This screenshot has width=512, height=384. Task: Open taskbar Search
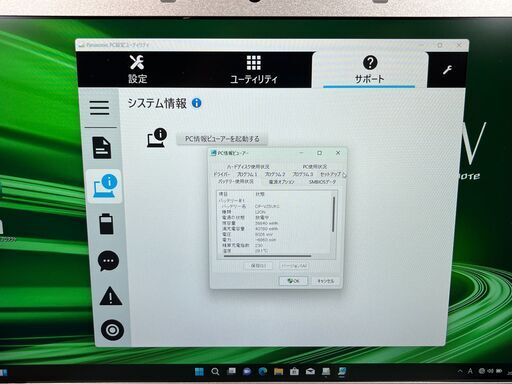pos(215,371)
